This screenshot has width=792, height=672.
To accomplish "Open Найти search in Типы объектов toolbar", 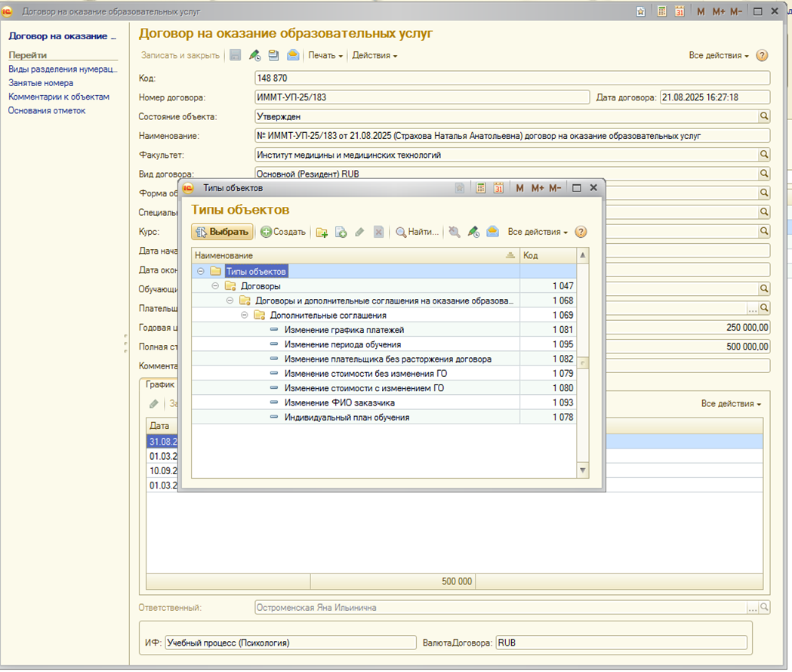I will click(x=417, y=233).
